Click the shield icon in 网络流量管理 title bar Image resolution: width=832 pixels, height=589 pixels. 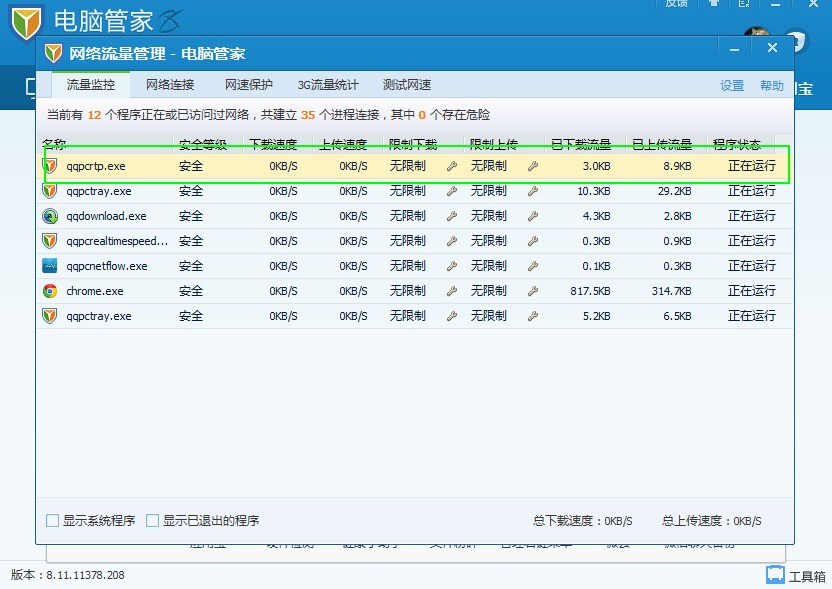(x=53, y=53)
